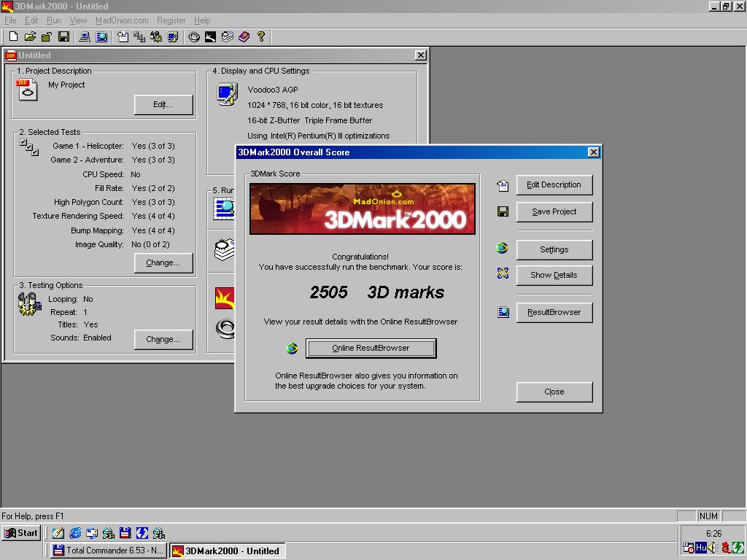Click the New project toolbar icon

pyautogui.click(x=13, y=36)
